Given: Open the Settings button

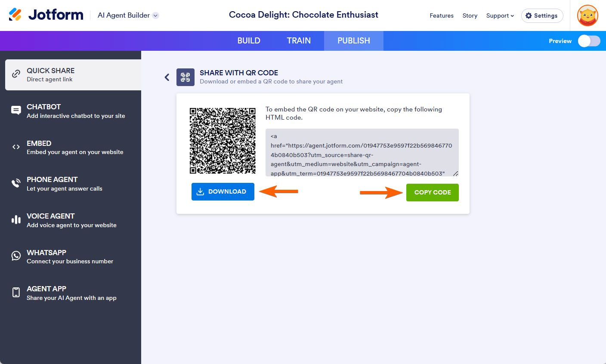Looking at the screenshot, I should click(542, 15).
